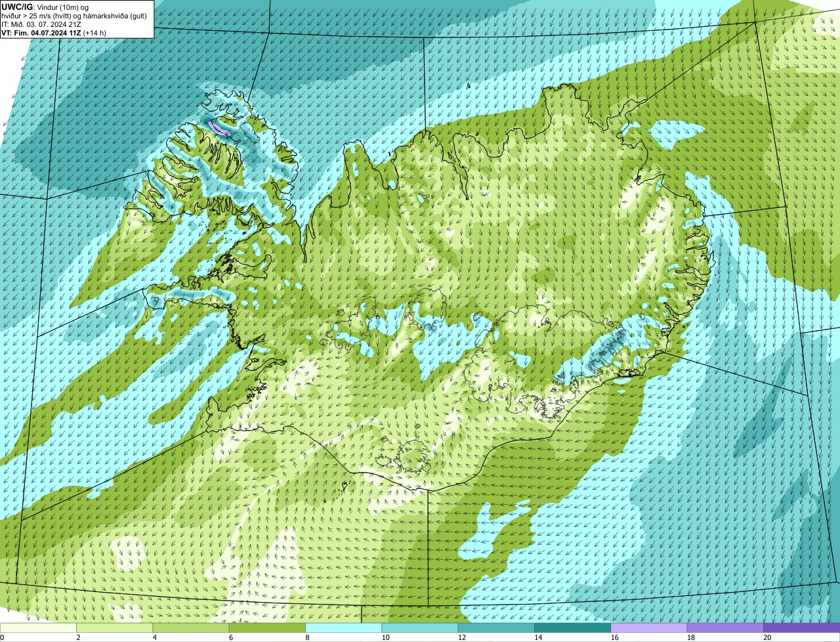Image resolution: width=840 pixels, height=642 pixels.
Task: Pick the 4–6 green legend swatch
Action: (192, 628)
